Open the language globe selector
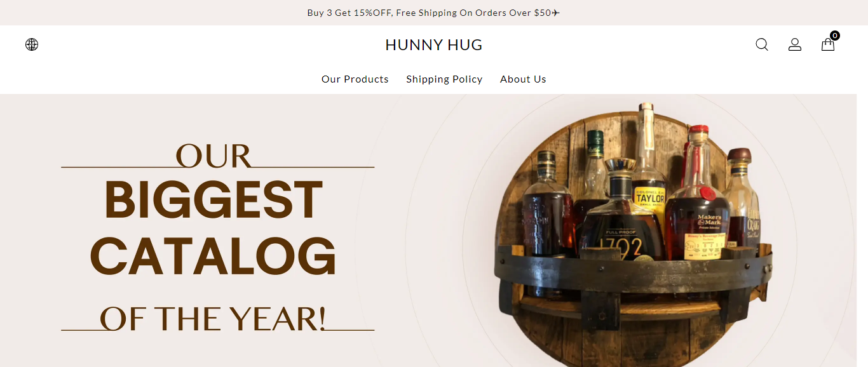Screen dimensions: 868x367 (32, 44)
